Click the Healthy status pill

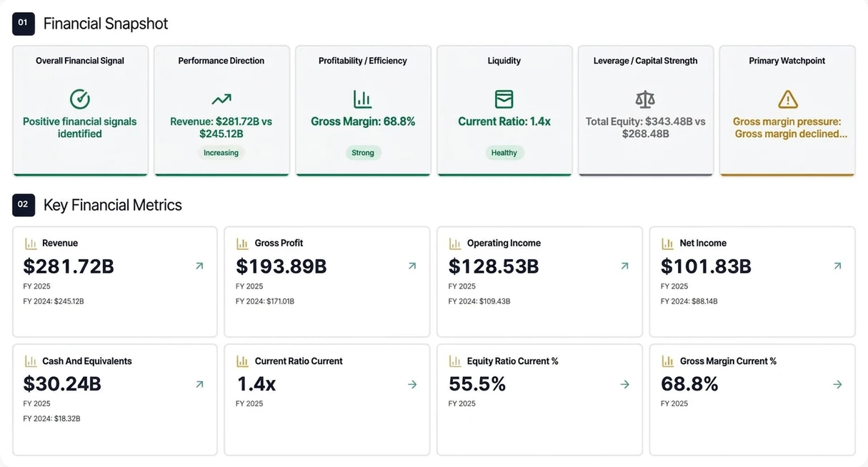pos(504,153)
